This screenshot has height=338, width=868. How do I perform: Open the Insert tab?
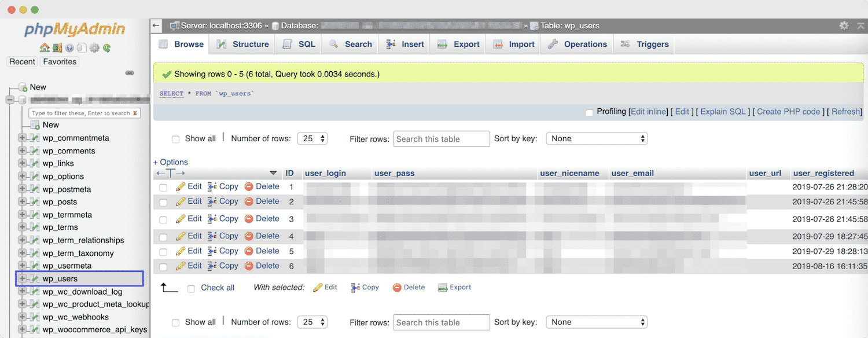tap(405, 45)
